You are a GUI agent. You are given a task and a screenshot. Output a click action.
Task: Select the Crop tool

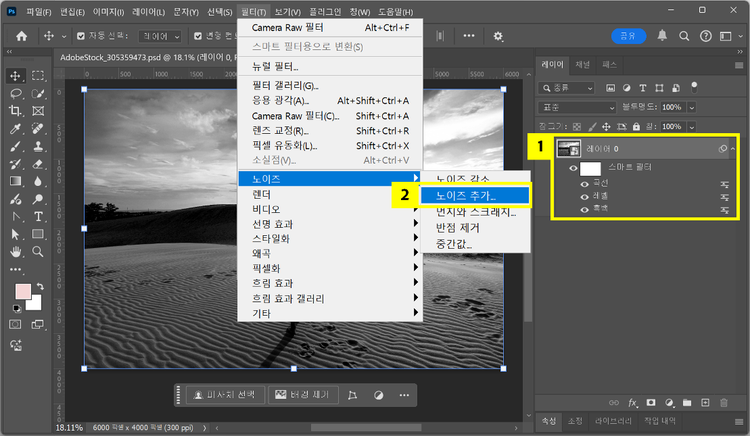click(x=15, y=111)
